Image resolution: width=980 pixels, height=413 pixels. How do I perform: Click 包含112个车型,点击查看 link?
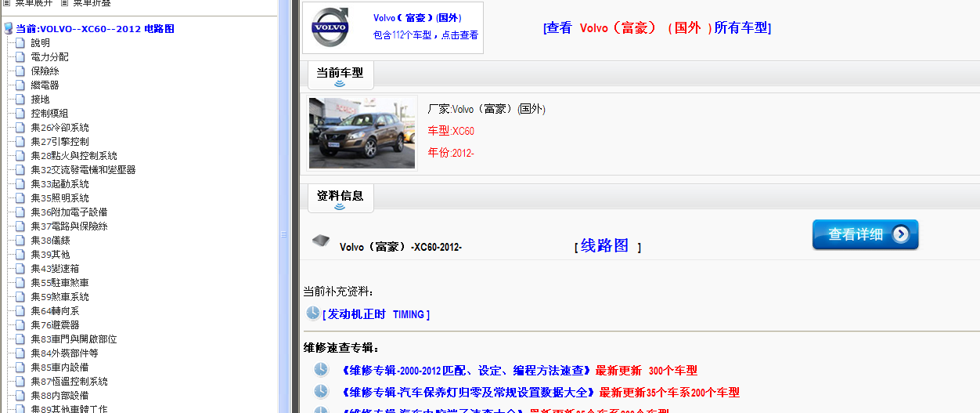click(426, 35)
